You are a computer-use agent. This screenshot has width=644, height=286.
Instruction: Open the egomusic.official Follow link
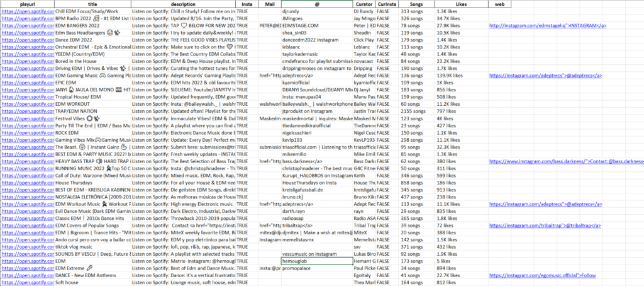coord(543,275)
